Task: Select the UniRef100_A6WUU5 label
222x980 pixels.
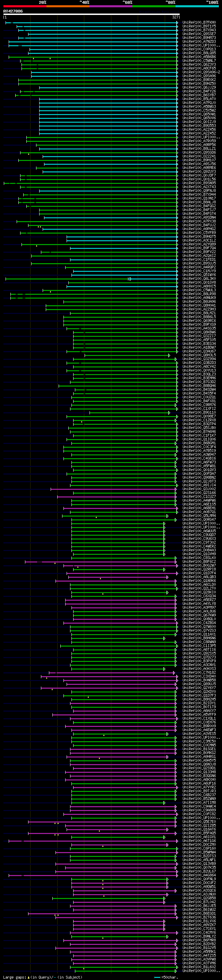Action: [199, 531]
